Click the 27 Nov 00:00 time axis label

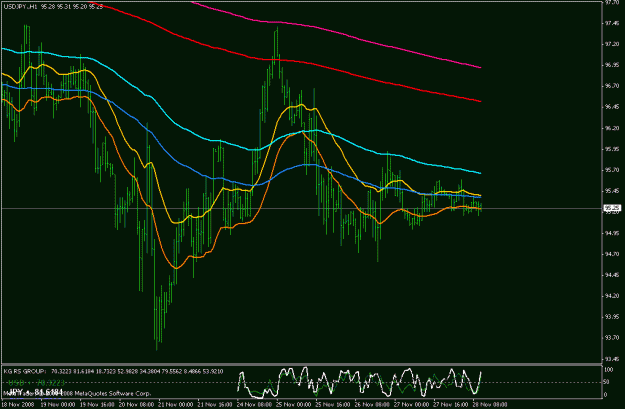click(412, 404)
